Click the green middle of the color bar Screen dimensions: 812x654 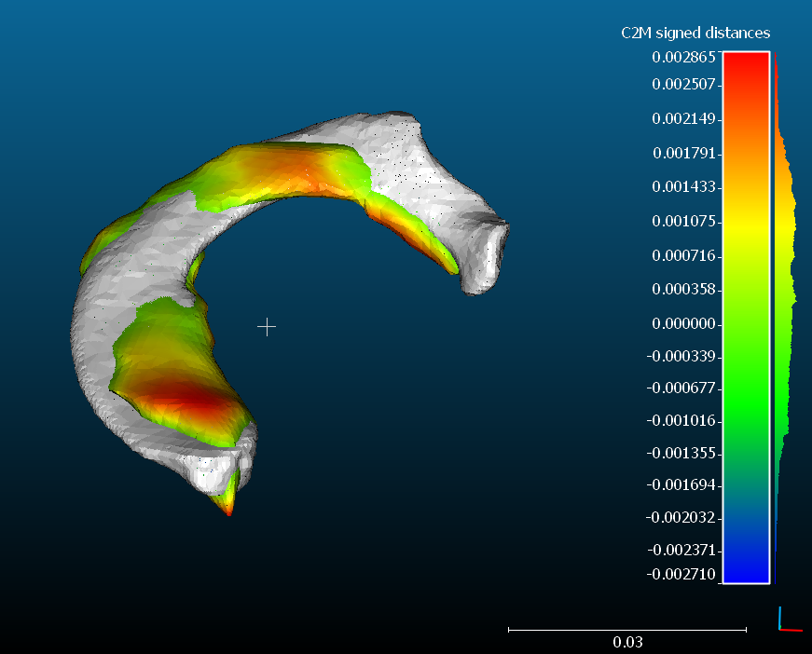(745, 373)
